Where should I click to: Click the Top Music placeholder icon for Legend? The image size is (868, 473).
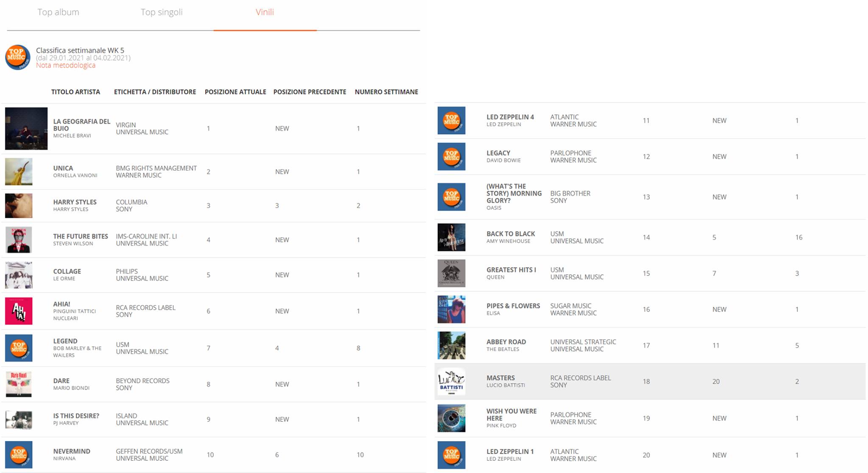[x=19, y=348]
